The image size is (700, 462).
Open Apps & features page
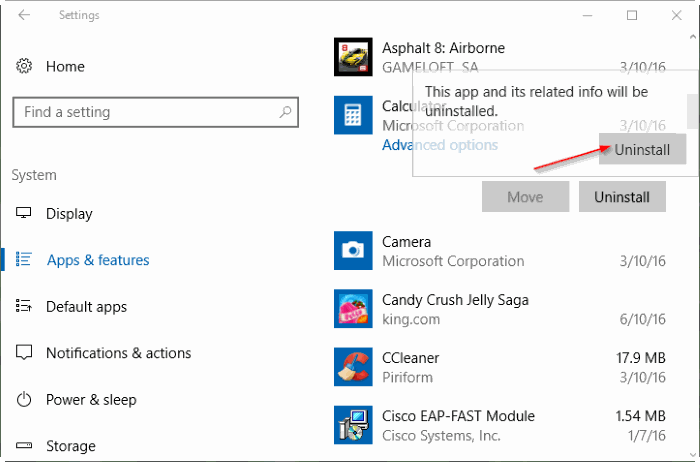(x=98, y=260)
